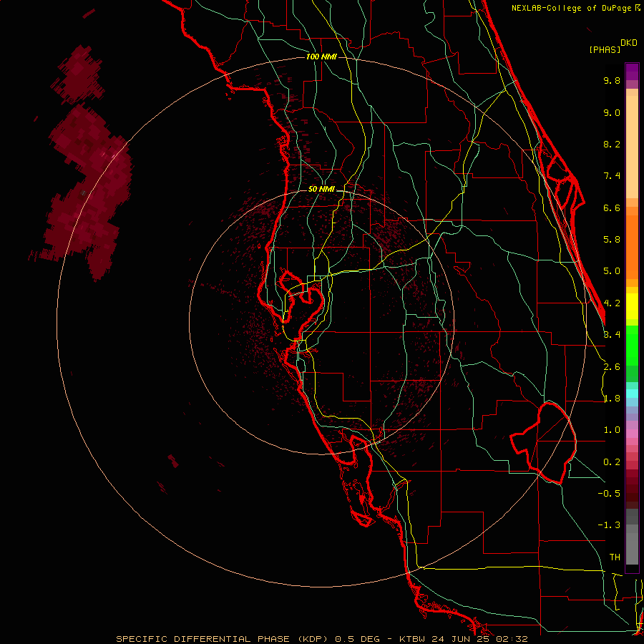Click the 0.2 scale value

pyautogui.click(x=612, y=462)
